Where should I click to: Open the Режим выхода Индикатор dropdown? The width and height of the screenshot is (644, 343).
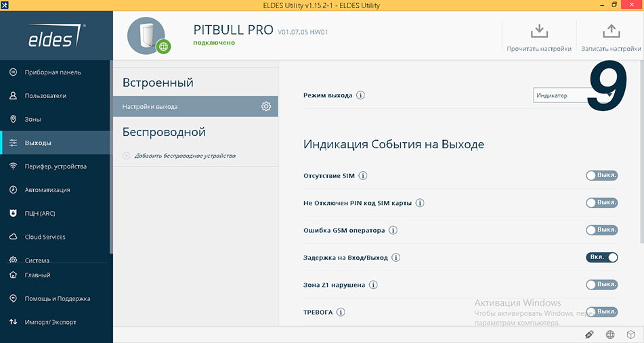coord(575,95)
